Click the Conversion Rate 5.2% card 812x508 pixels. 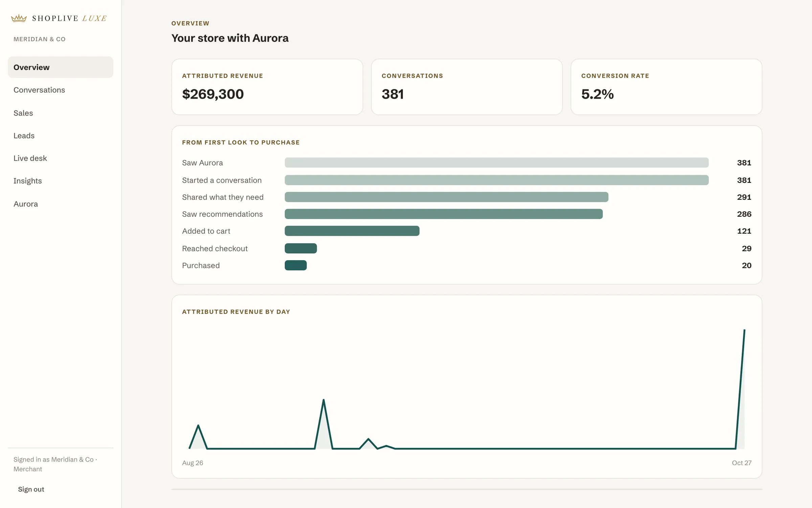[667, 87]
